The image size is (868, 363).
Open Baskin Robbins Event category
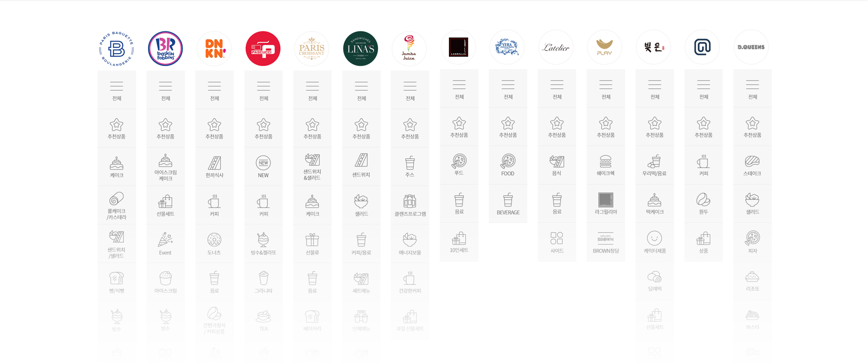tap(165, 244)
